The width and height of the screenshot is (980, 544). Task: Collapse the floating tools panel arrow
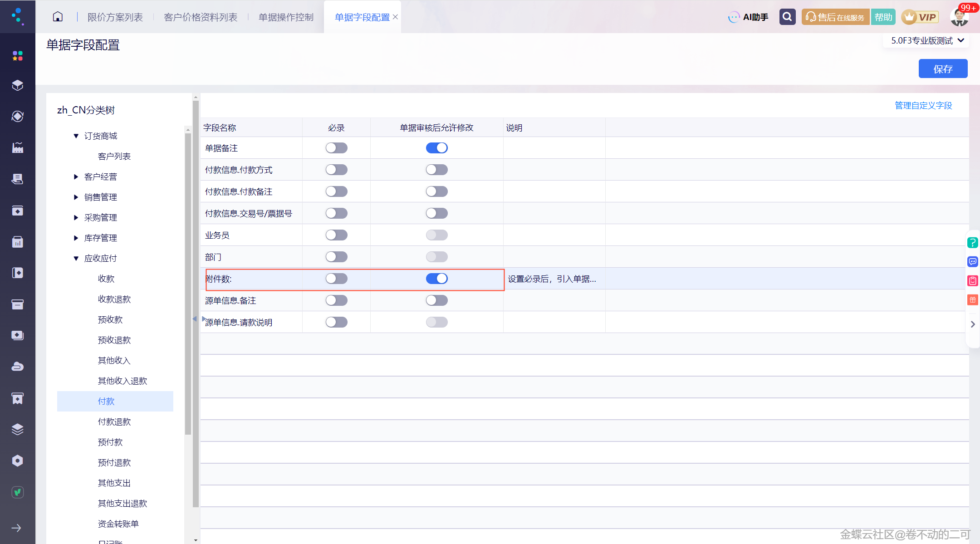point(973,324)
